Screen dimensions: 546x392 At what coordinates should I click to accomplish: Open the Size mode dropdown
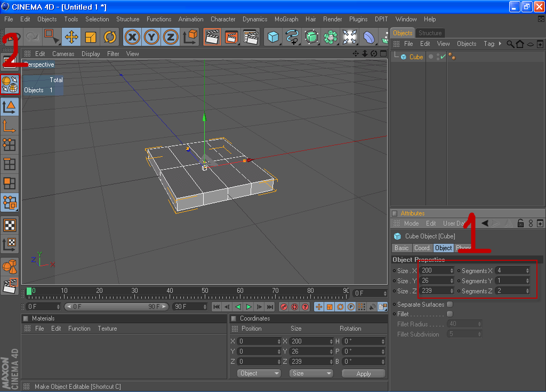click(x=311, y=373)
